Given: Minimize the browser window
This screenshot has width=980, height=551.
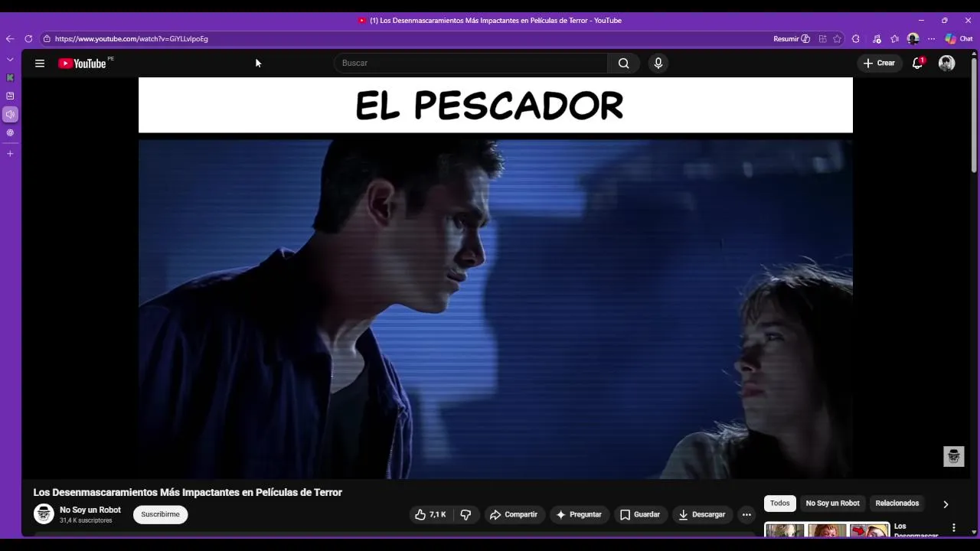Looking at the screenshot, I should coord(921,21).
